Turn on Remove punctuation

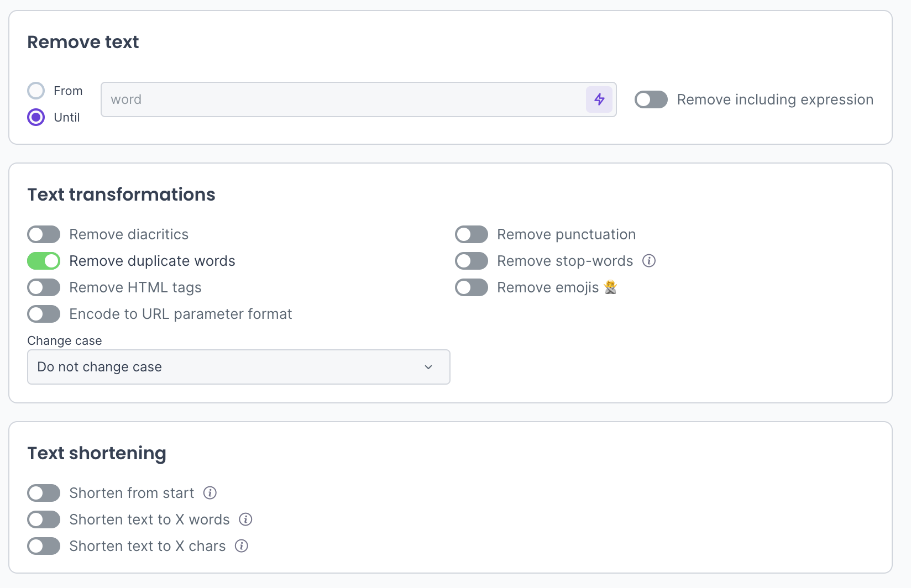pyautogui.click(x=472, y=234)
